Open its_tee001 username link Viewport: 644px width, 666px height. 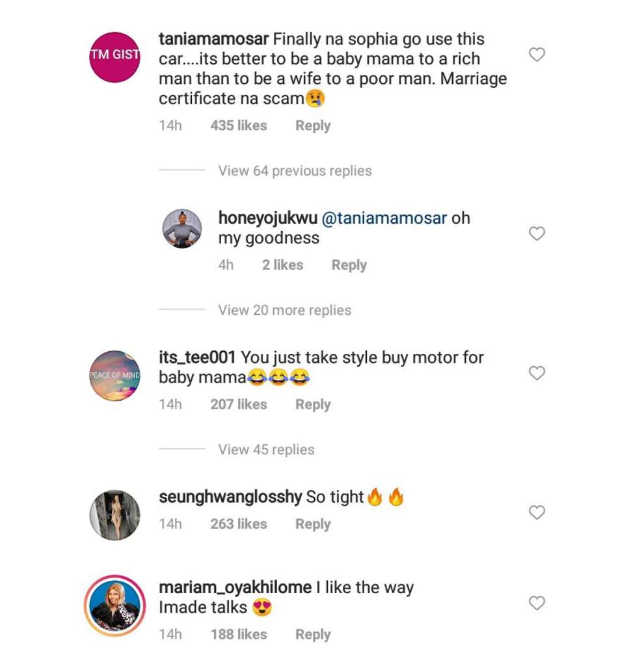[x=197, y=357]
